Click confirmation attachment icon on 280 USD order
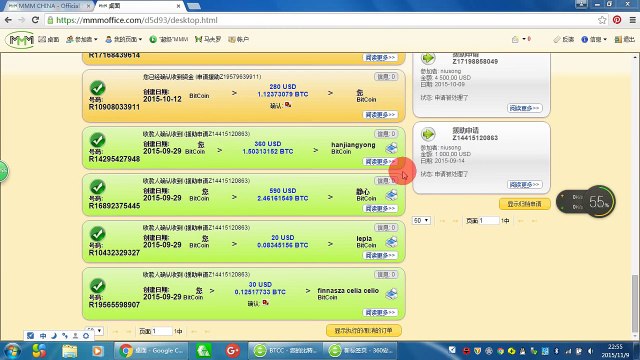Image resolution: width=640 pixels, height=360 pixels. click(288, 105)
